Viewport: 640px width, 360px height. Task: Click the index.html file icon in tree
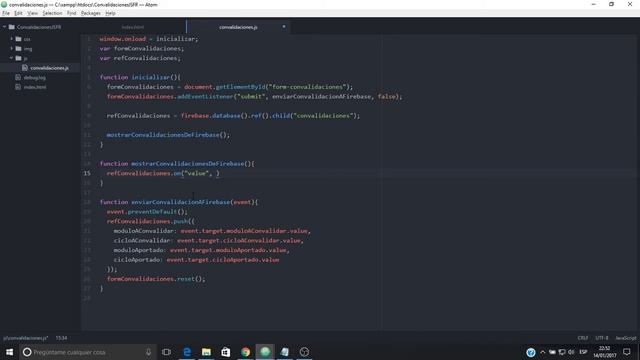tap(18, 87)
